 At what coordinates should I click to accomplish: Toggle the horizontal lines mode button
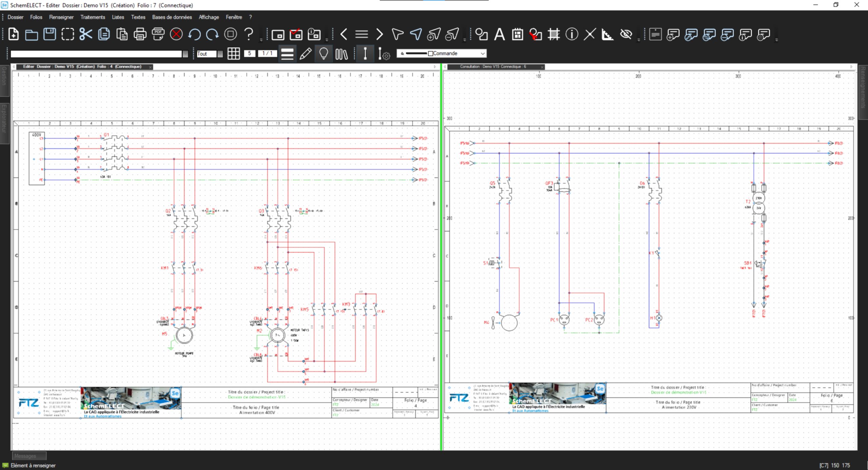coord(287,54)
